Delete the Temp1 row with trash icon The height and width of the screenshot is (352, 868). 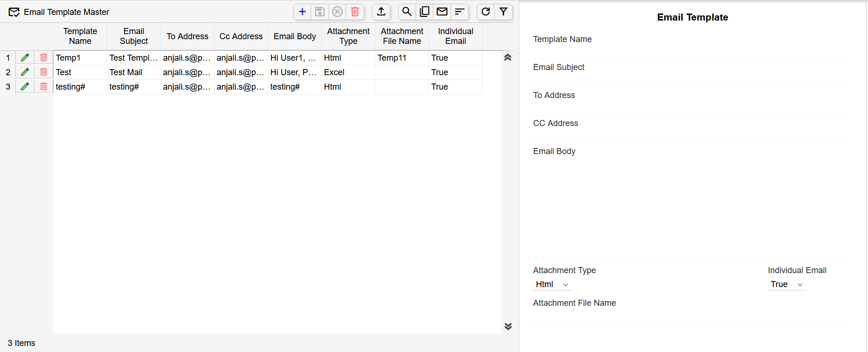43,58
